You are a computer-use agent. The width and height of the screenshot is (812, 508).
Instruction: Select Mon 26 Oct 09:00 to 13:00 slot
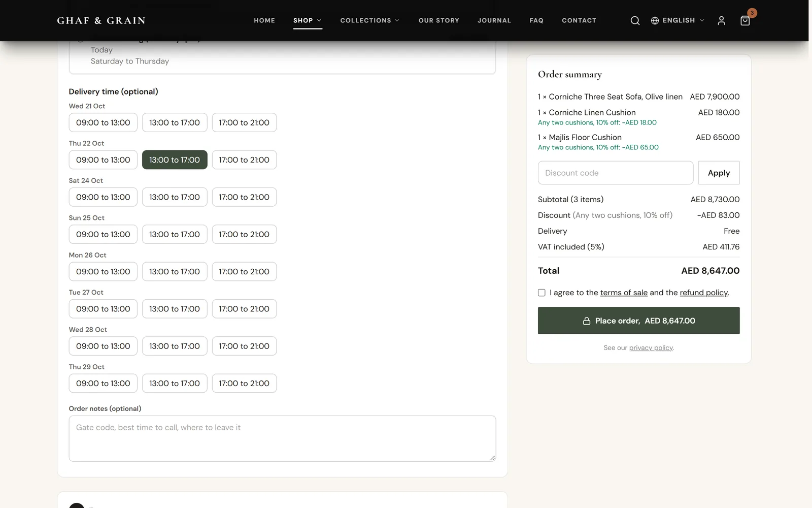[103, 271]
